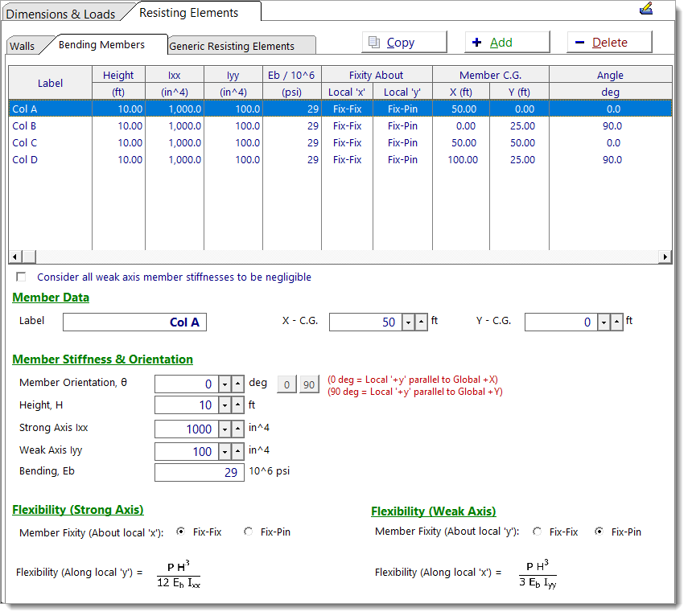
Task: Switch to the Dimensions & Loads tab
Action: (61, 14)
